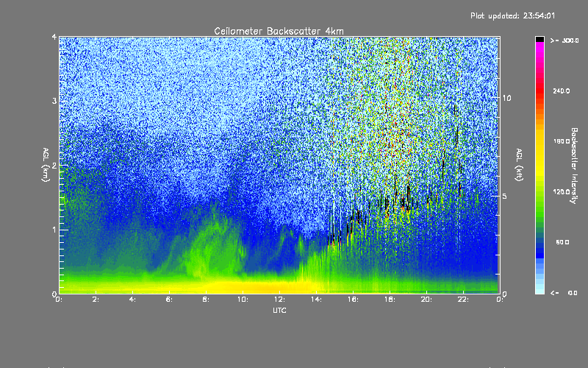Click the '3' km label on left axis

[54, 101]
